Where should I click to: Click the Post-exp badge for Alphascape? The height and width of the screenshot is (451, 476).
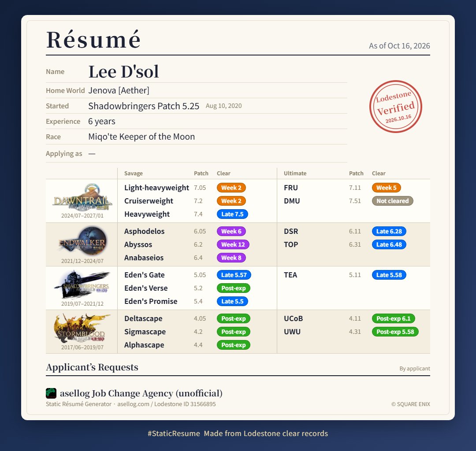[x=234, y=345]
